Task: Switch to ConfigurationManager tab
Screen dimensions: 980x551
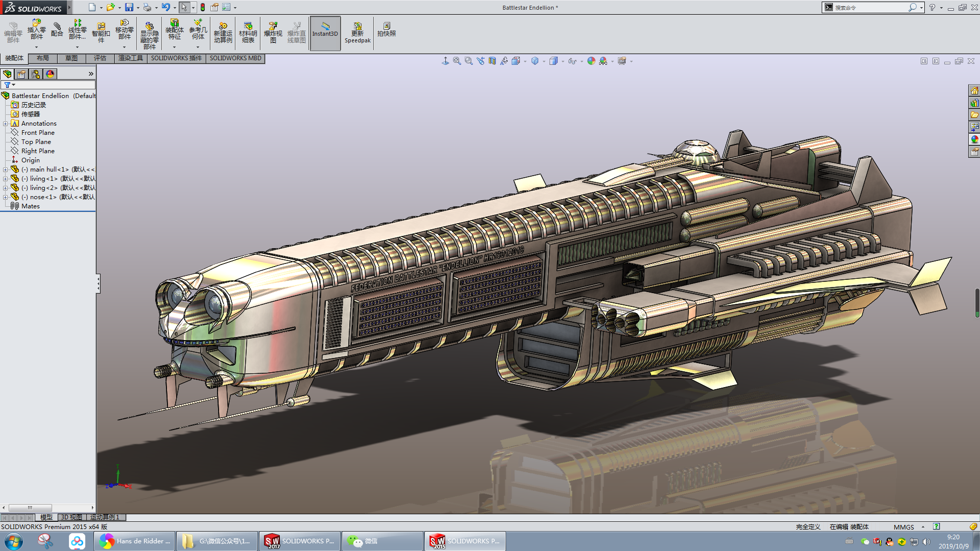Action: [x=36, y=74]
